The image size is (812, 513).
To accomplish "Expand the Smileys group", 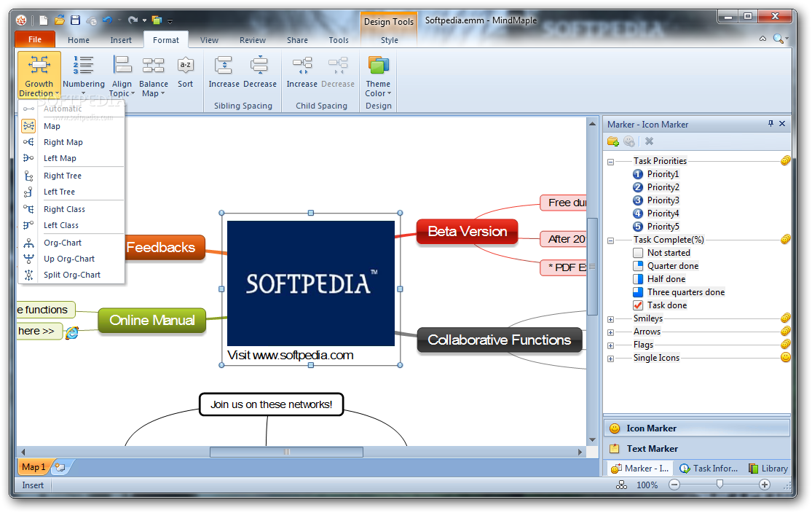I will tap(610, 319).
